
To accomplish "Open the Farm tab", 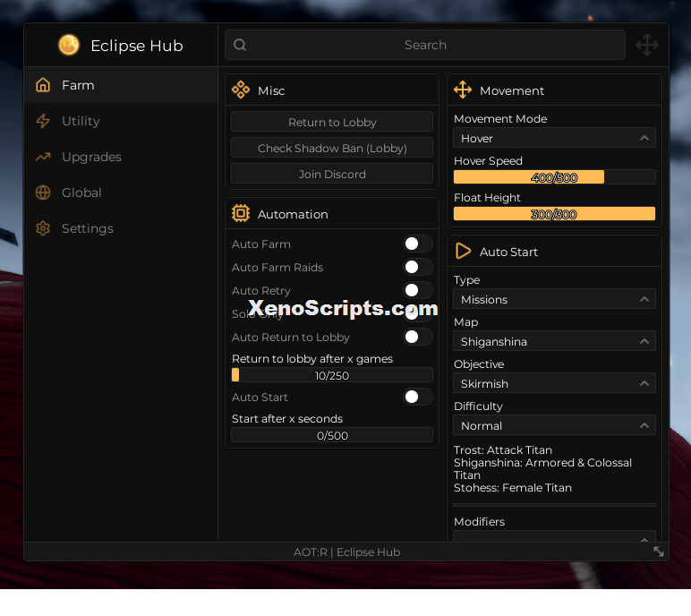I will [121, 85].
